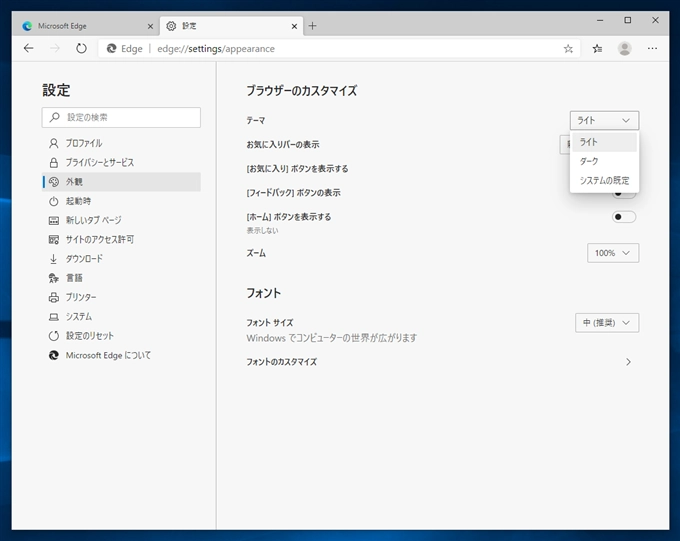Click the Edge logo icon in the address bar
Screen dimensions: 680x541
111,49
